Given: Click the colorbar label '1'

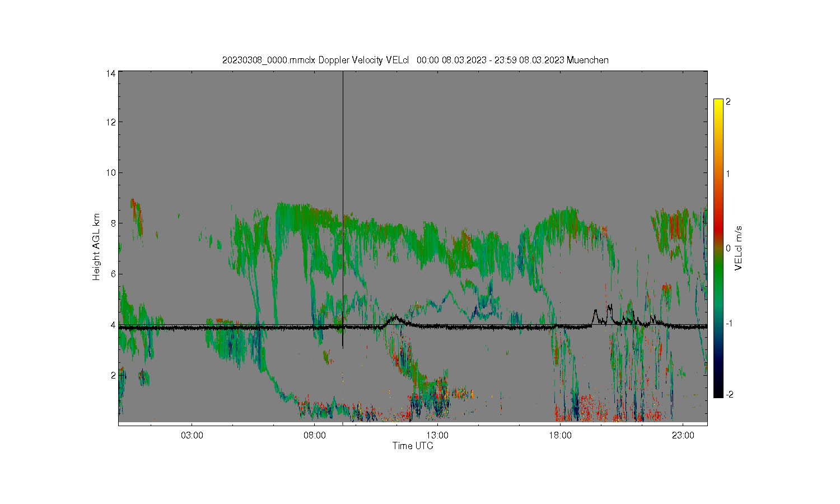Looking at the screenshot, I should (x=728, y=174).
